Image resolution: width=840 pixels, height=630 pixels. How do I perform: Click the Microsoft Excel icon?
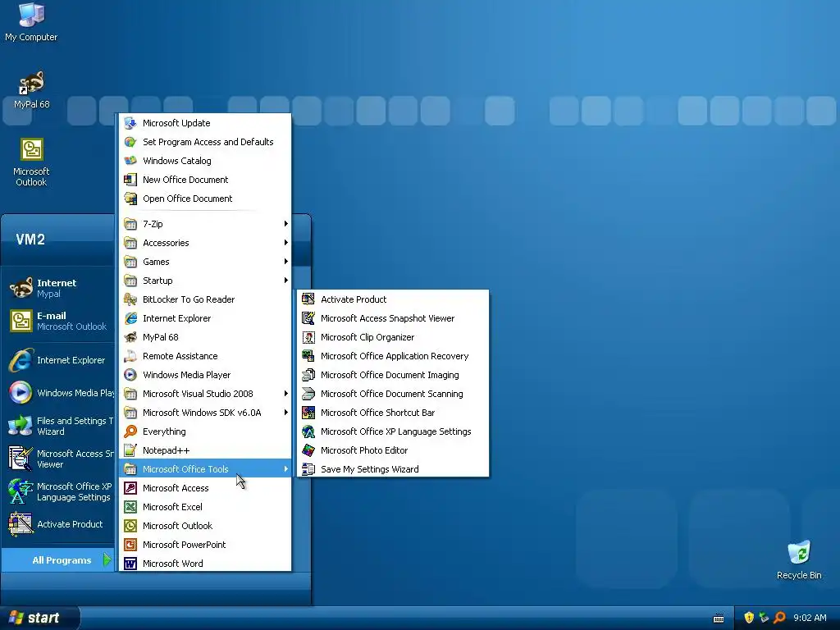pos(130,507)
